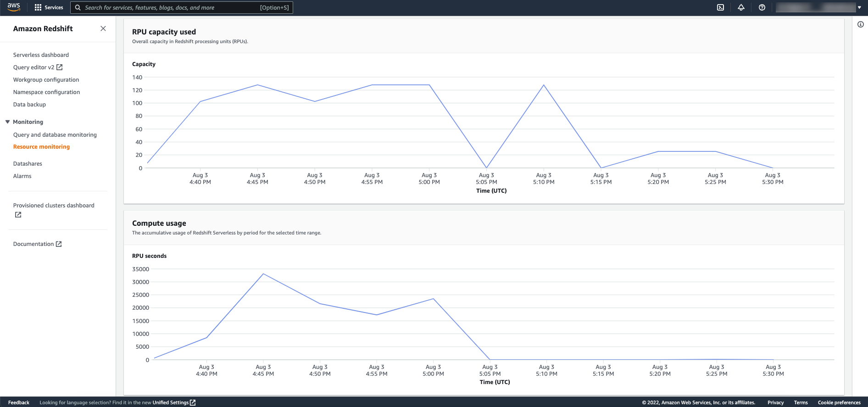Click RPU seconds point at 5:00 PM
Image resolution: width=868 pixels, height=407 pixels.
tap(434, 299)
